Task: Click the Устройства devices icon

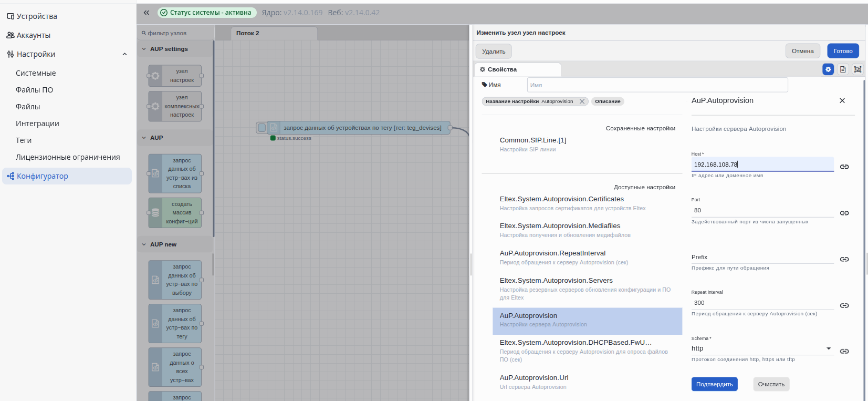Action: tap(10, 16)
